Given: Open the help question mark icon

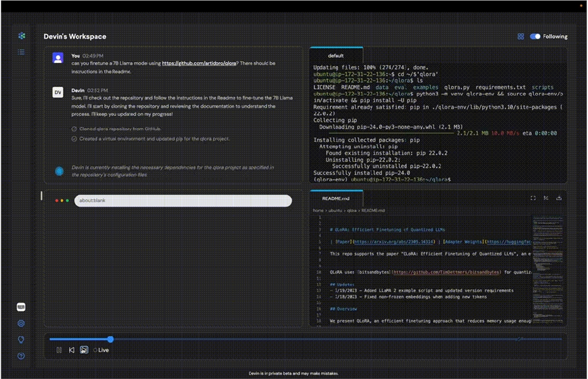Looking at the screenshot, I should tap(21, 356).
